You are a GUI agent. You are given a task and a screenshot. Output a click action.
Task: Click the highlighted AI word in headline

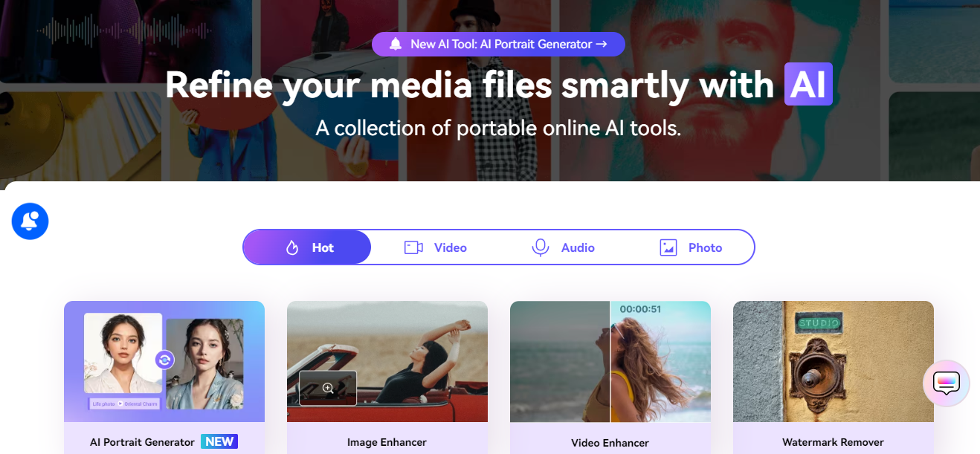pyautogui.click(x=808, y=85)
